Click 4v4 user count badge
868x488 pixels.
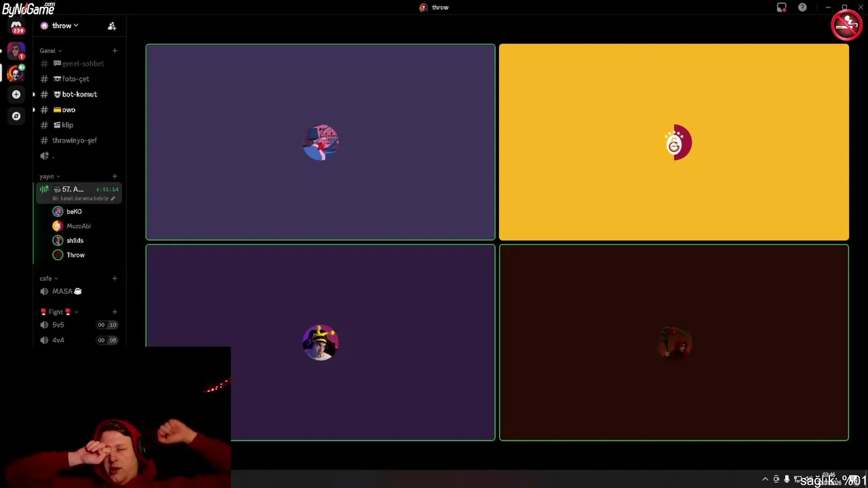click(x=107, y=340)
